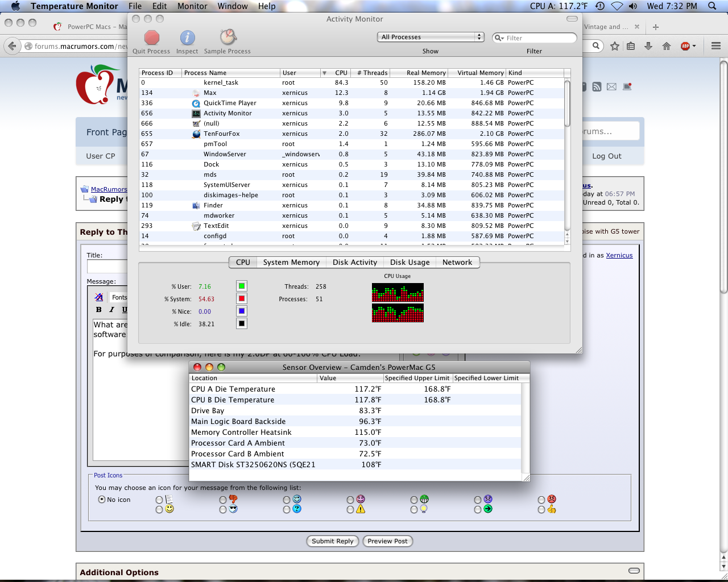Image resolution: width=728 pixels, height=582 pixels.
Task: Click remove formatting icon in message editor
Action: [x=99, y=297]
